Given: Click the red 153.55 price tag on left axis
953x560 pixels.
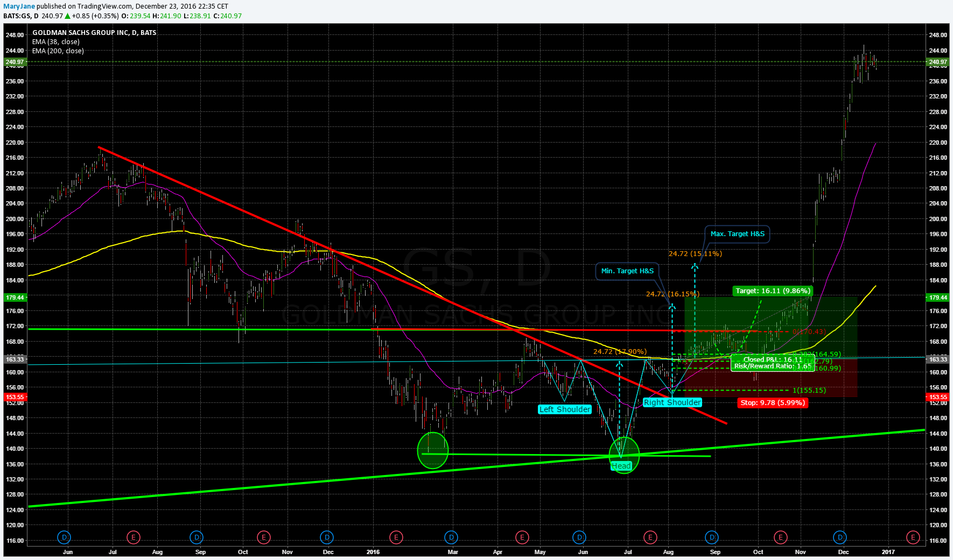Looking at the screenshot, I should pos(15,398).
